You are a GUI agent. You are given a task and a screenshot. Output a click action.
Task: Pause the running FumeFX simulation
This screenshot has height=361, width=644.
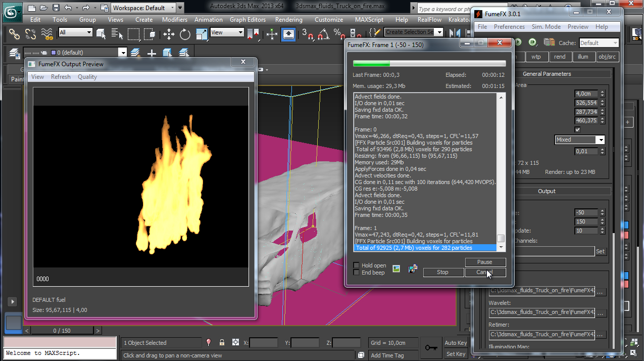(484, 262)
